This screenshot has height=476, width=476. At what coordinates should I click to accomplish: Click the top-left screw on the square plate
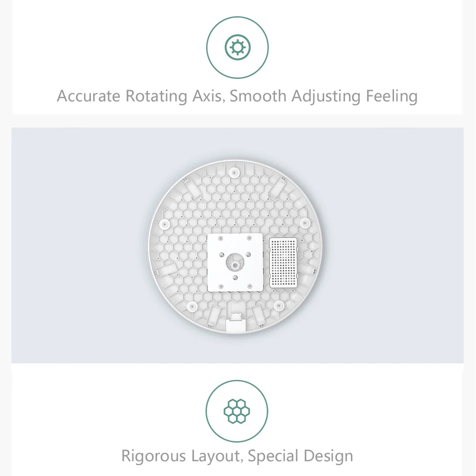point(221,238)
